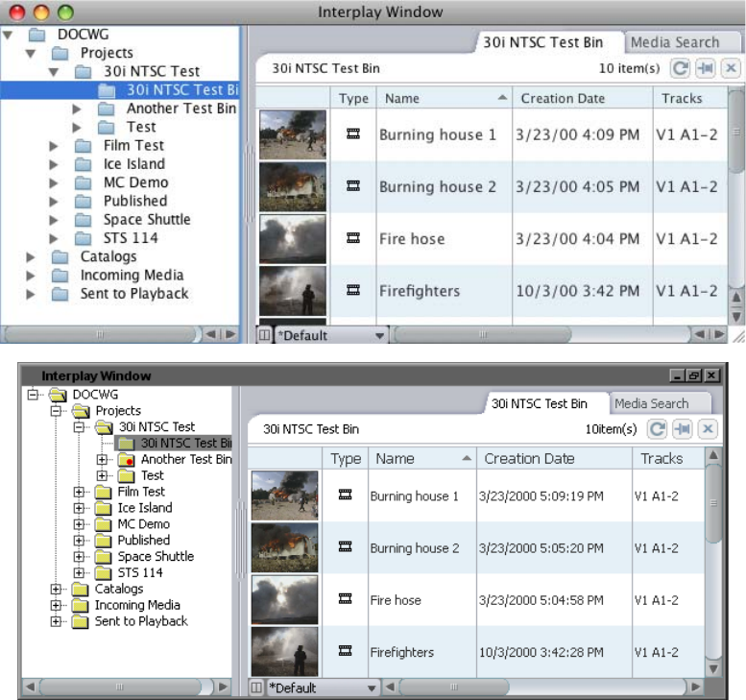The image size is (746, 700).
Task: Click clip type icon for Firefighters, Mac window
Action: point(353,289)
